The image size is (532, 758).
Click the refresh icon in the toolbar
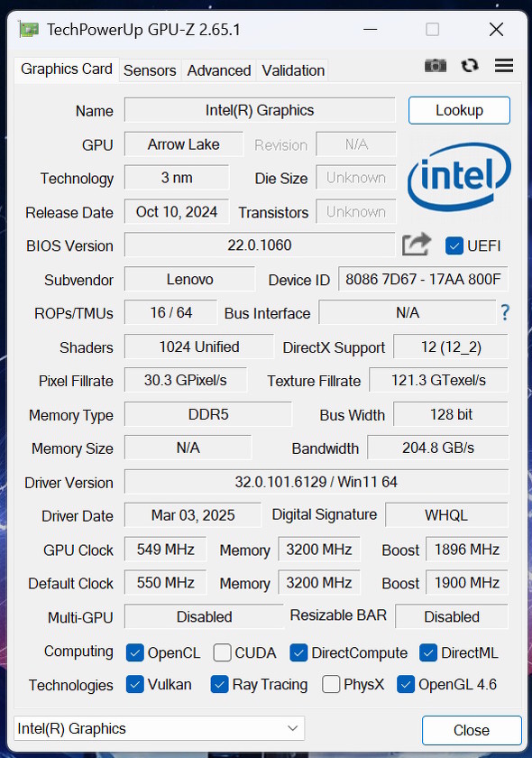tap(469, 65)
